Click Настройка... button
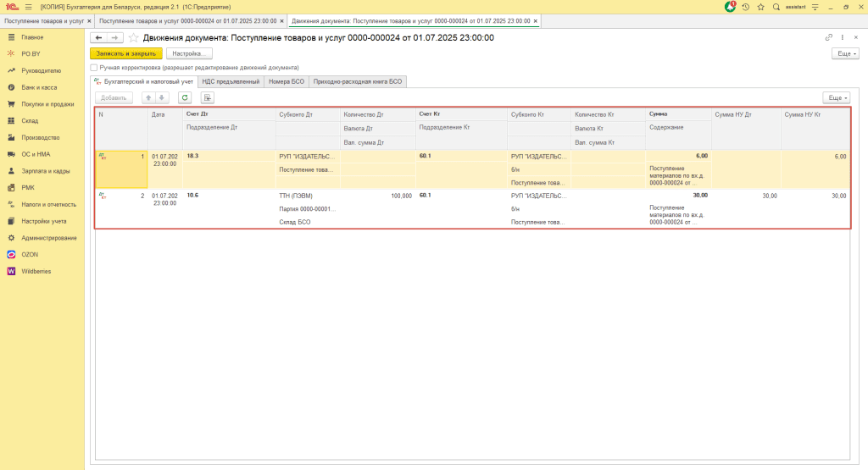868x470 pixels. click(189, 53)
